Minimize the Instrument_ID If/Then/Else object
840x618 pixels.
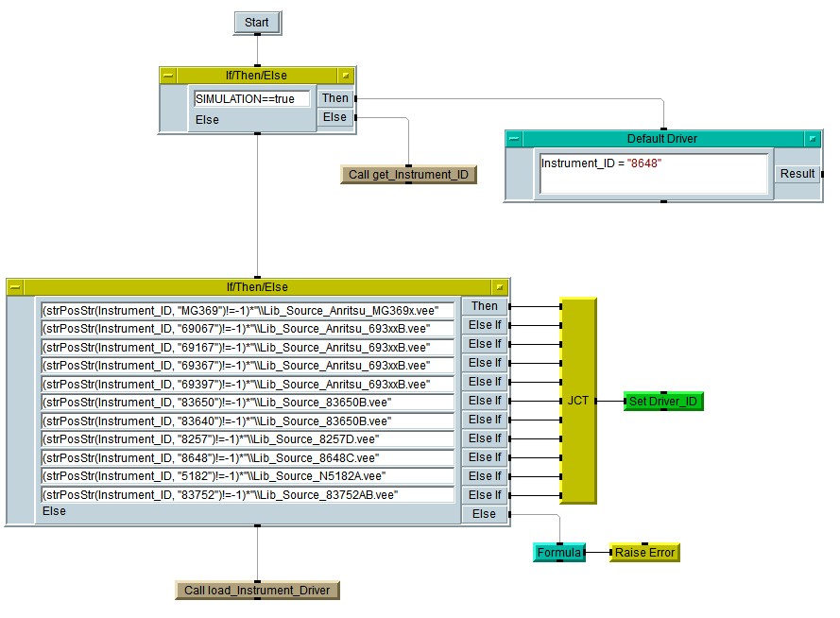[499, 287]
